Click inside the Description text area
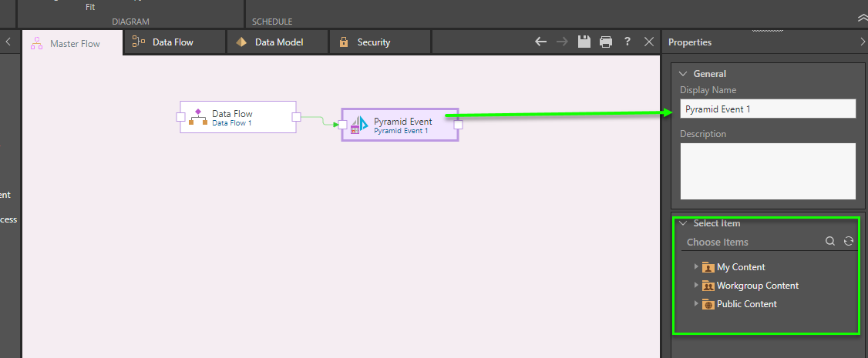This screenshot has width=868, height=358. pos(767,171)
